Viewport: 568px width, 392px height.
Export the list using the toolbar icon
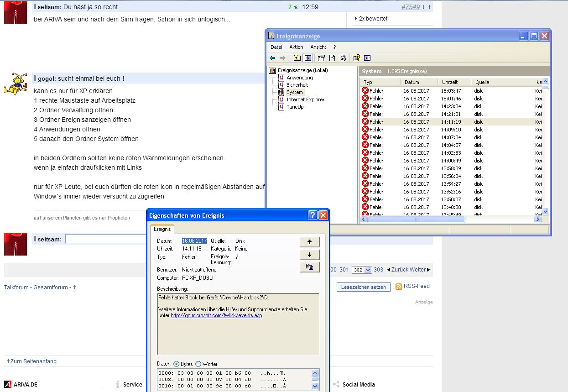click(343, 58)
